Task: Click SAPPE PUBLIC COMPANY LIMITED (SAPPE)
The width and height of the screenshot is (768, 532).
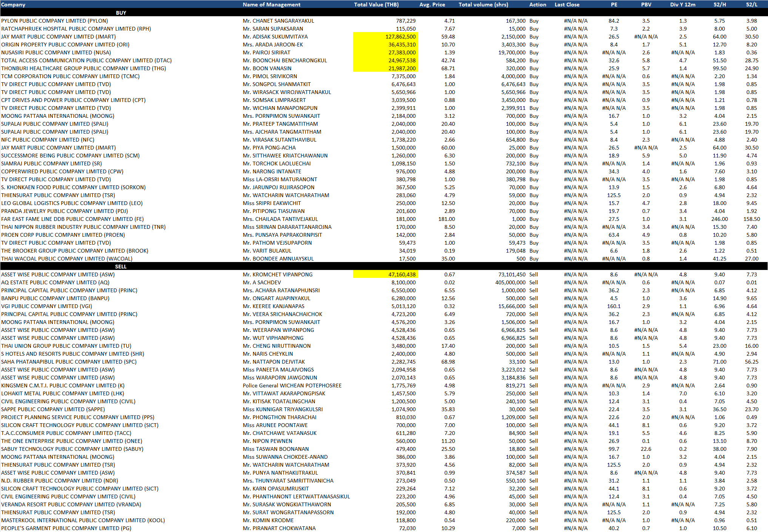Action: [53, 409]
